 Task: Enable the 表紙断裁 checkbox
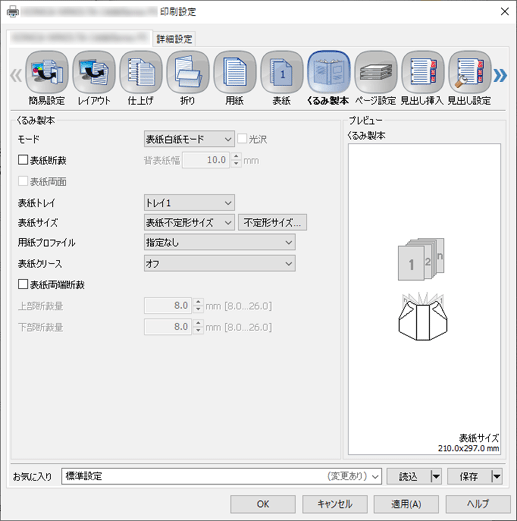click(x=23, y=160)
